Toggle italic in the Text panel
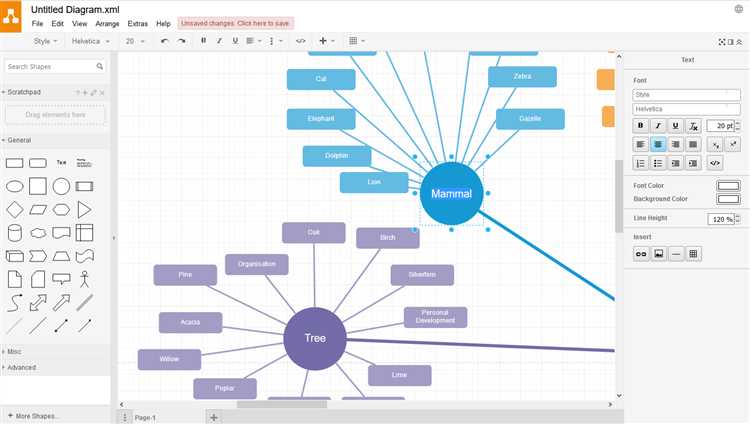Image resolution: width=750 pixels, height=424 pixels. coord(658,126)
